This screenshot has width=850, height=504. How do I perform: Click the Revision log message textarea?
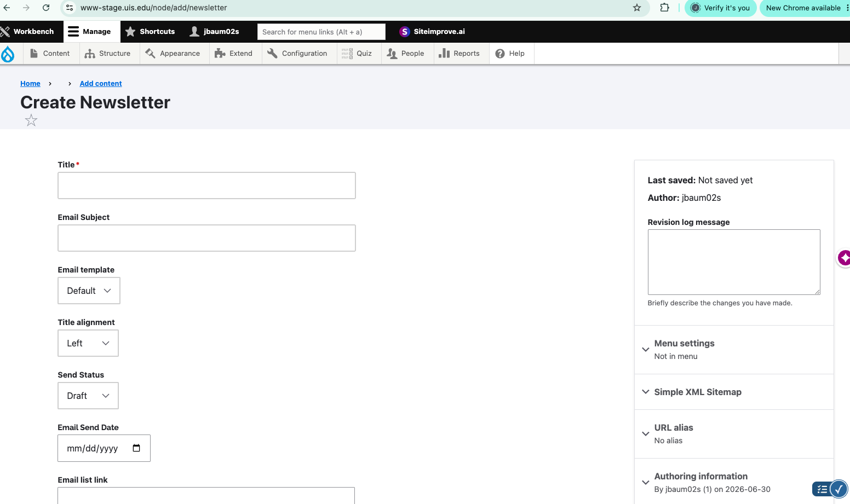[x=734, y=262]
